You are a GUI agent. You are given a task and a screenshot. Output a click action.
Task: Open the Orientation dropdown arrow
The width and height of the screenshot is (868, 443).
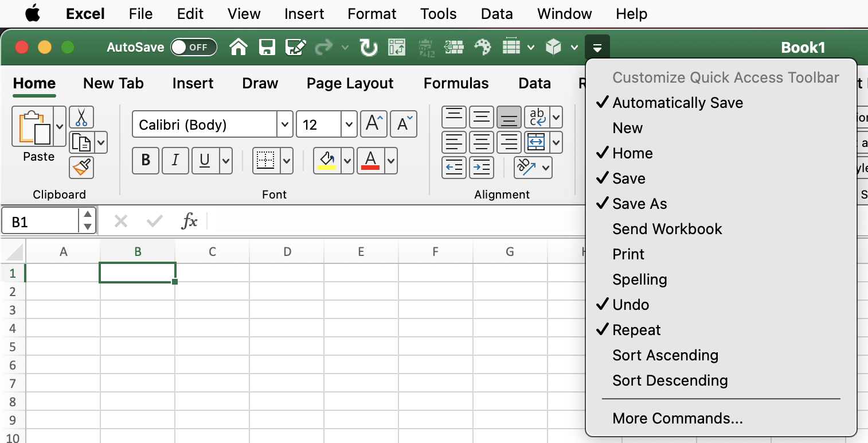546,168
